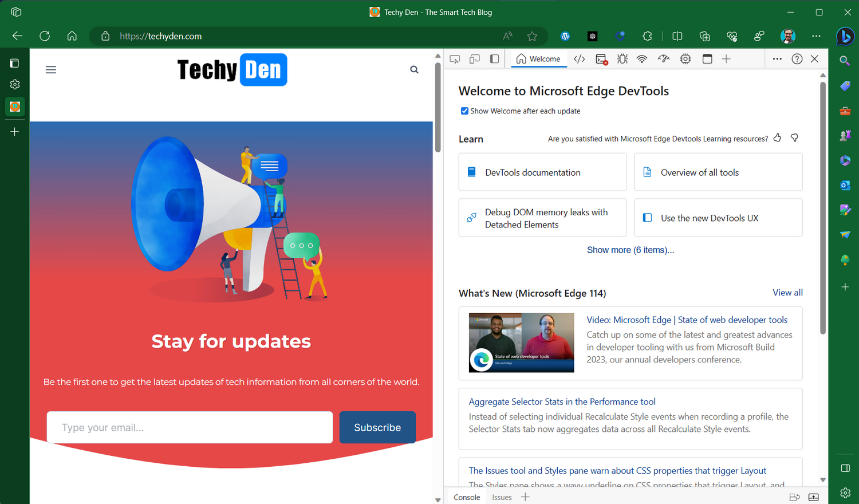Open Use the new DevTools UX card
The height and width of the screenshot is (504, 859).
click(718, 218)
